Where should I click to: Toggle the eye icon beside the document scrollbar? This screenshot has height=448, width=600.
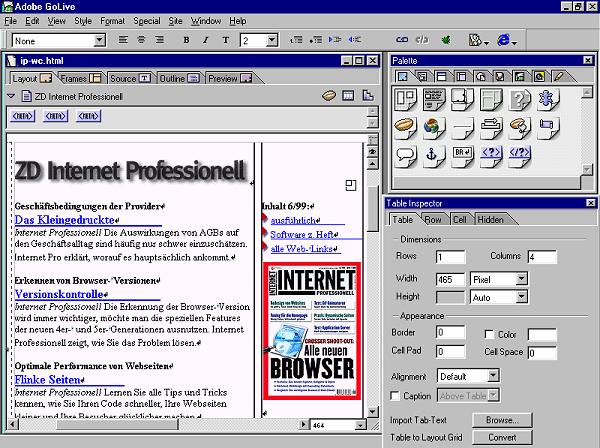click(x=372, y=152)
